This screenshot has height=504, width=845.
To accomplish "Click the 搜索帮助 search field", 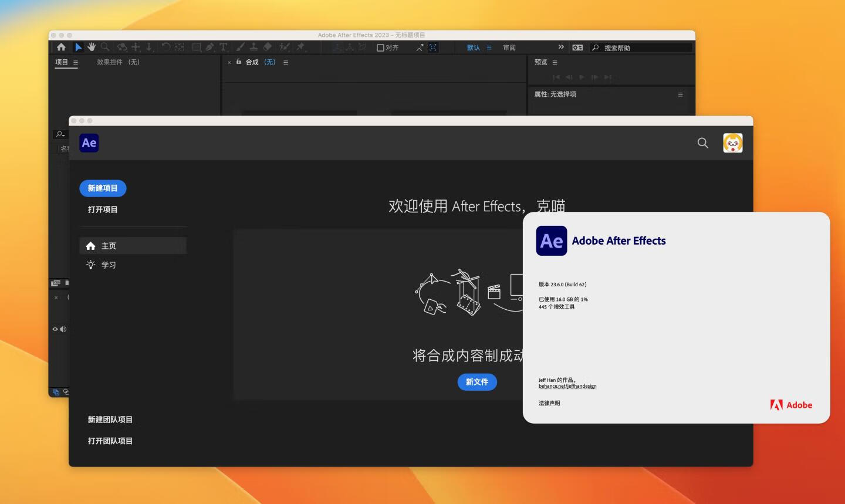I will (641, 48).
